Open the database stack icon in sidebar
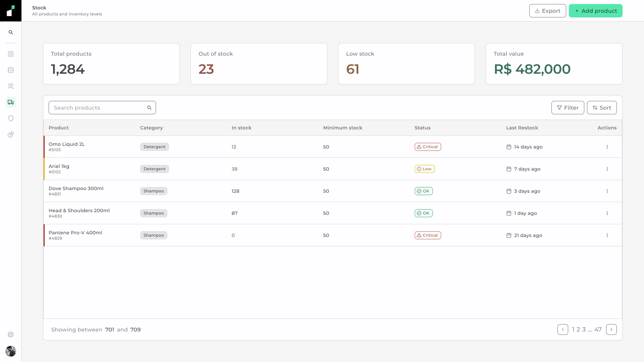 point(11,70)
